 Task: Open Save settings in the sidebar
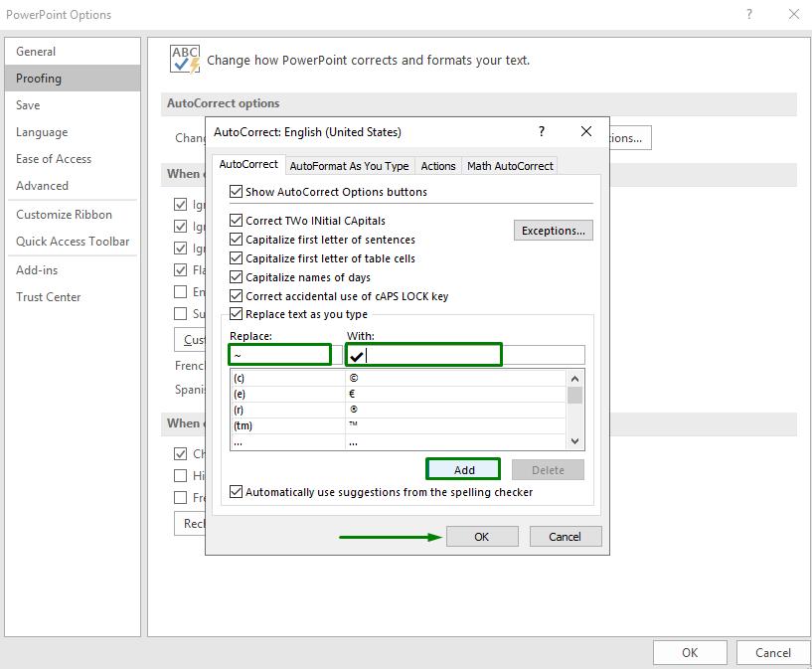tap(28, 104)
